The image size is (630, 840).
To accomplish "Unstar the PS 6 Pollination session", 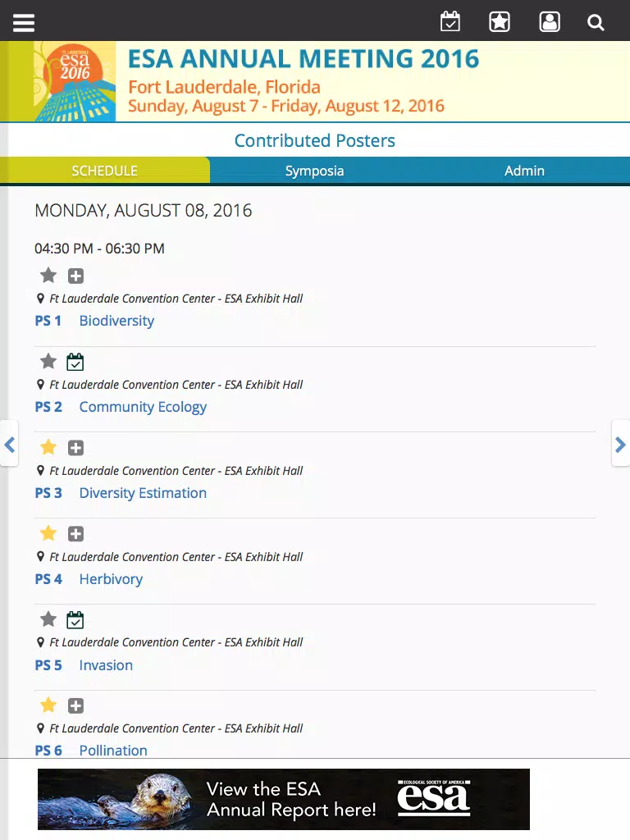I will (x=48, y=705).
